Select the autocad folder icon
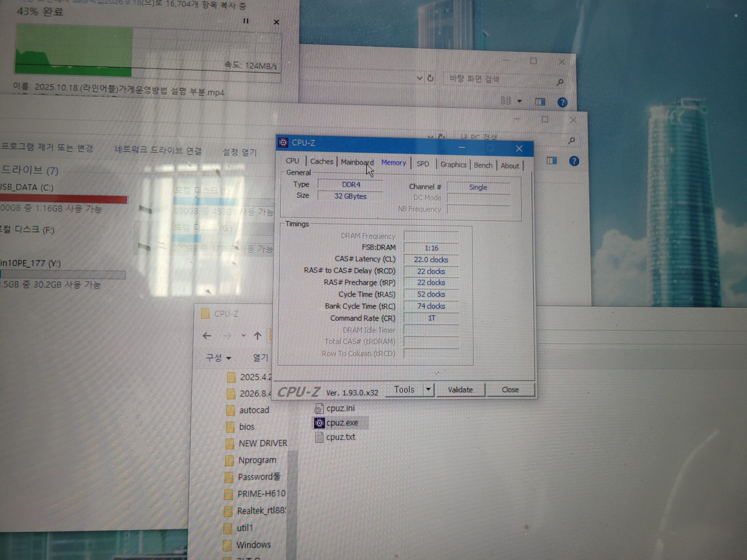This screenshot has width=747, height=560. (x=231, y=411)
